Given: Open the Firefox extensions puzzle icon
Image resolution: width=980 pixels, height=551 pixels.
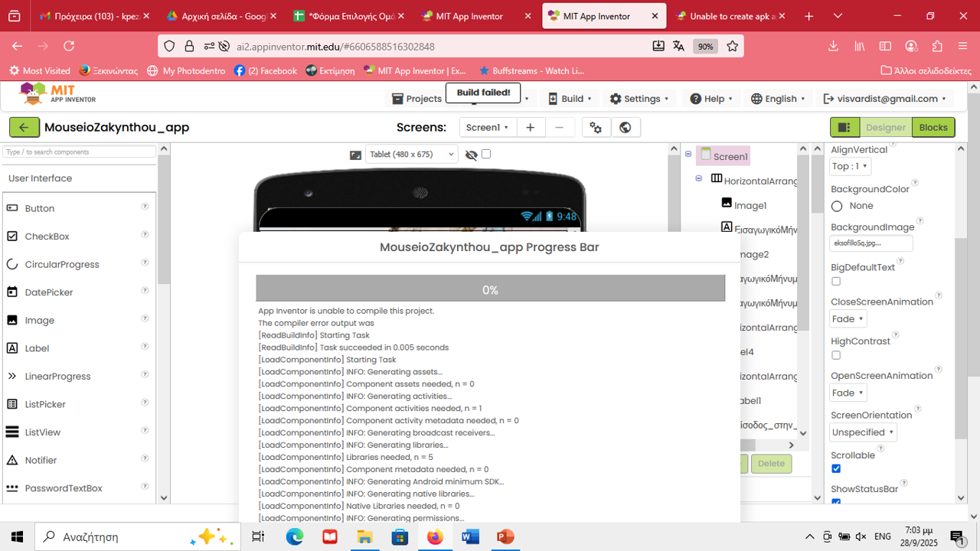Looking at the screenshot, I should tap(937, 47).
